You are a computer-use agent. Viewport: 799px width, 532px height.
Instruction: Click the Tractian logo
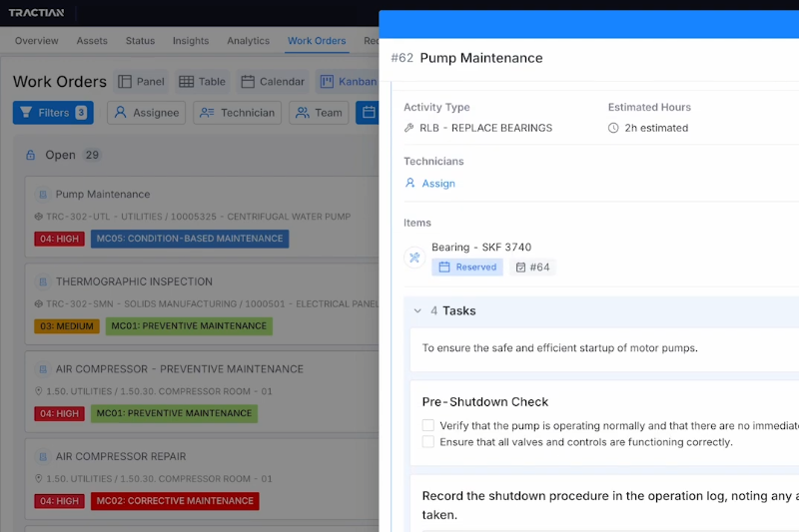(x=36, y=14)
